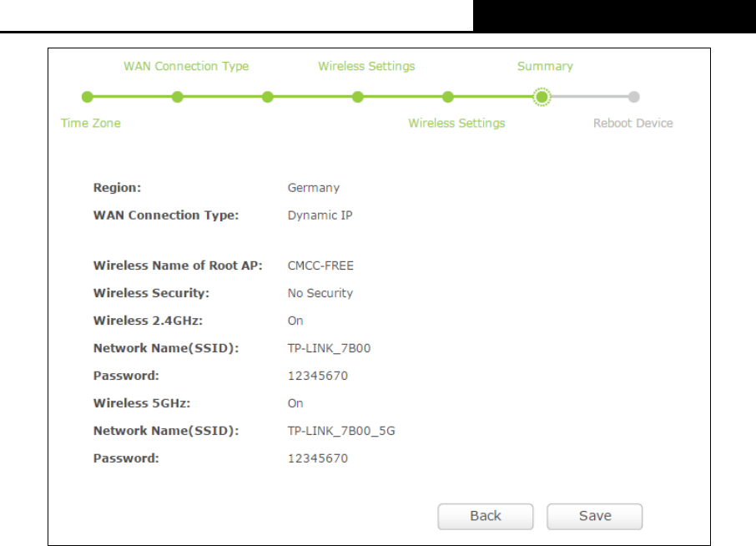Screen dimensions: 756x546
Task: Click the WAN Connection Type: bold label
Action: (166, 215)
